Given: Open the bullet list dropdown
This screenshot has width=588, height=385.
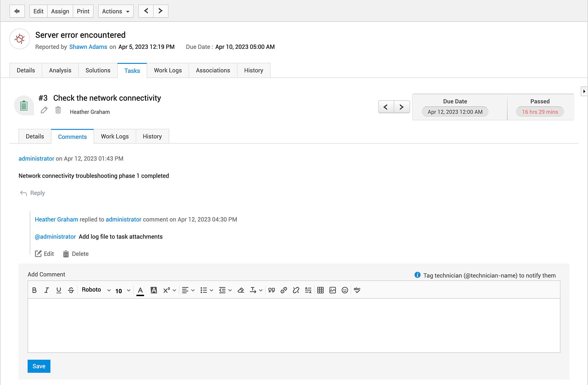Looking at the screenshot, I should [207, 290].
